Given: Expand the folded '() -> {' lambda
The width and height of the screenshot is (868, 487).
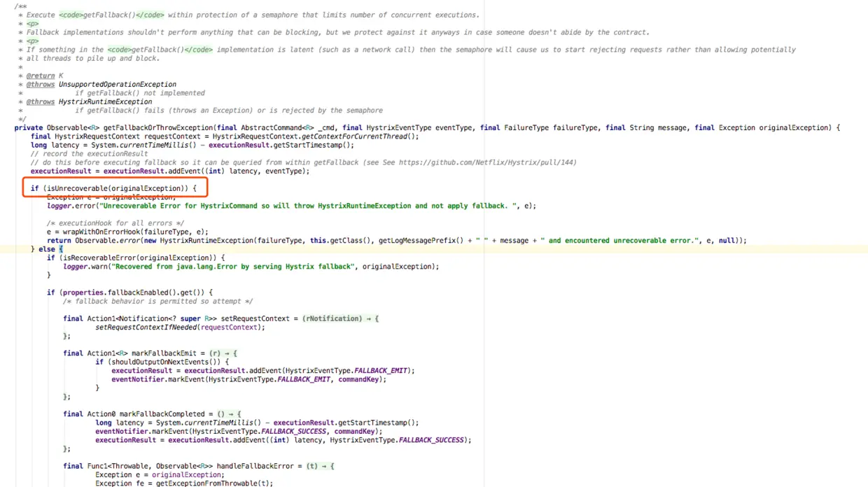Looking at the screenshot, I should click(x=230, y=414).
